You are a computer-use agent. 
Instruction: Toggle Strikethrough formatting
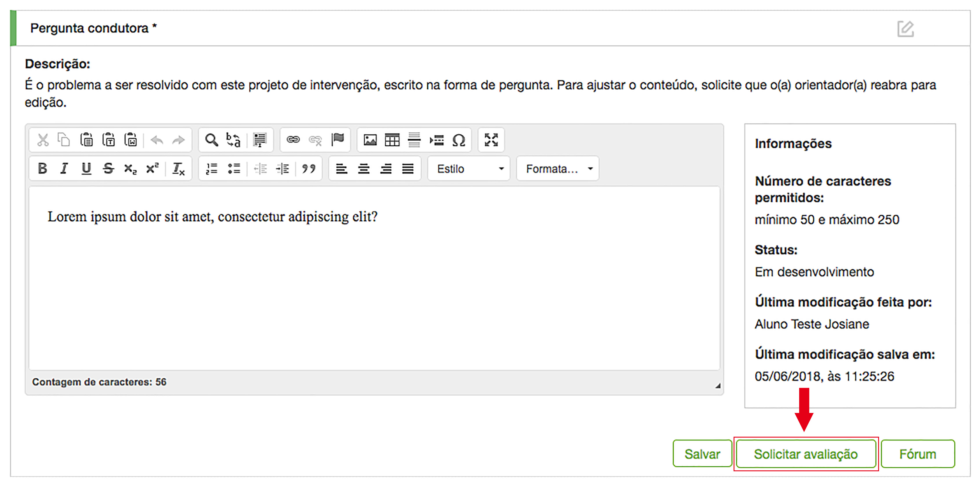tap(108, 168)
